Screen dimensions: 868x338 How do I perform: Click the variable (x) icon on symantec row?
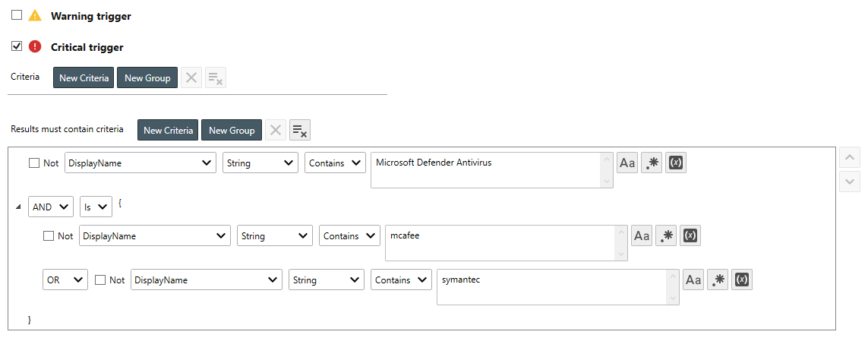[x=743, y=280]
